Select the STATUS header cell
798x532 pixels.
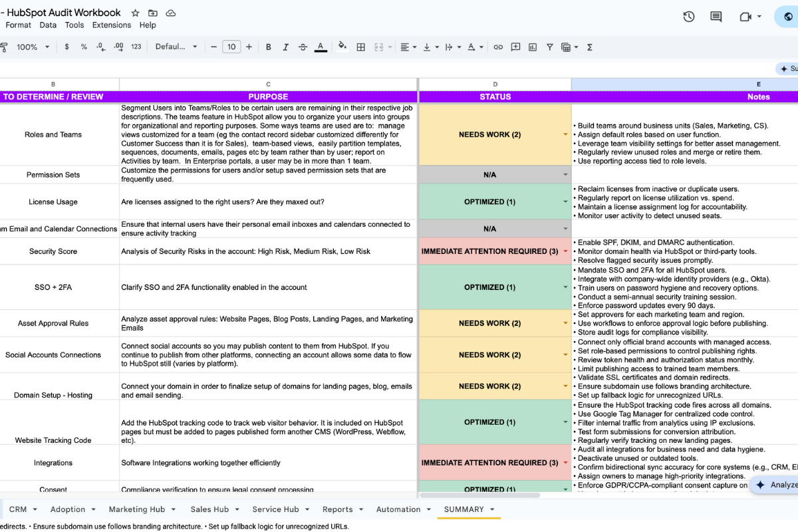495,97
